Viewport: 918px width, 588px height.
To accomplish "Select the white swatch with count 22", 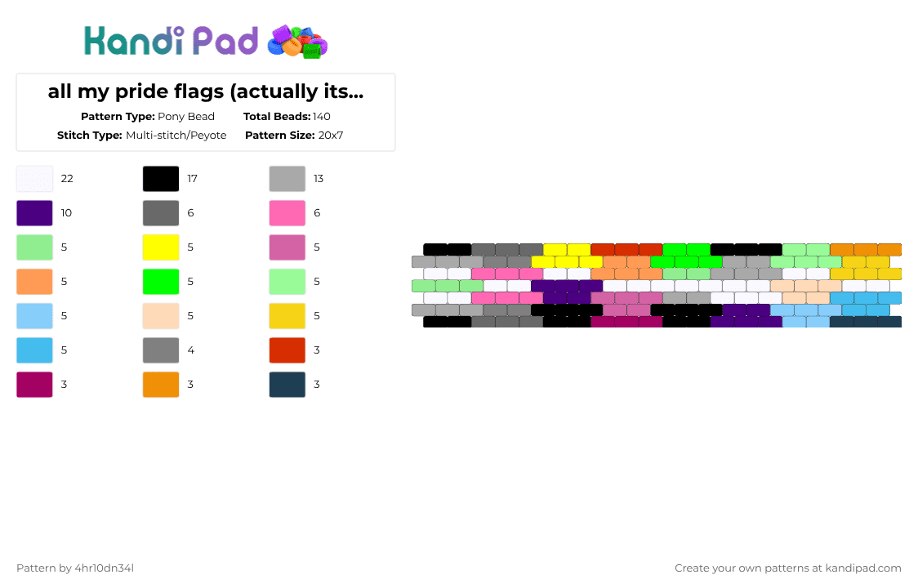I will pyautogui.click(x=34, y=179).
